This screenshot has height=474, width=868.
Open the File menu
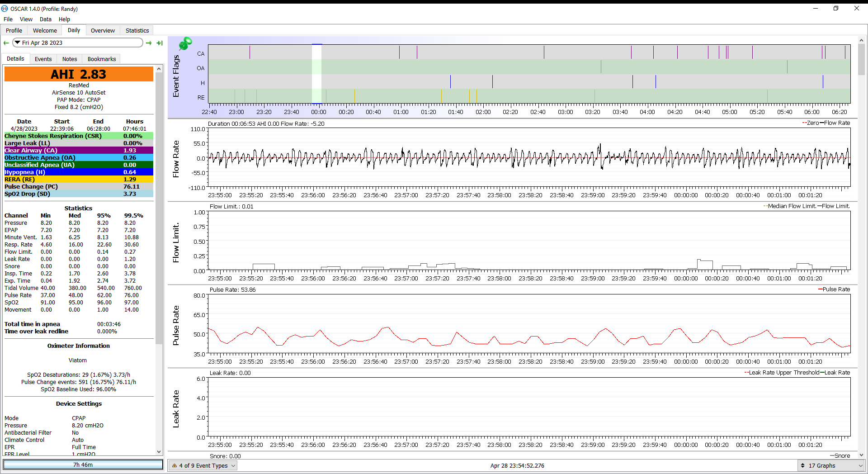tap(8, 19)
